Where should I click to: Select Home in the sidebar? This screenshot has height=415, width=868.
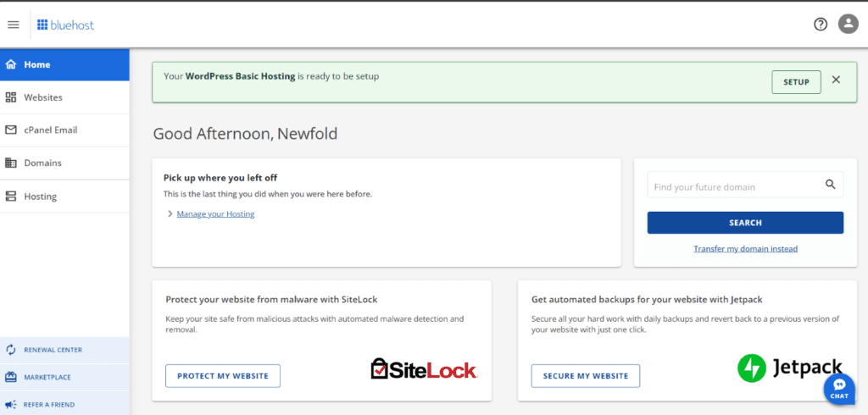[64, 64]
